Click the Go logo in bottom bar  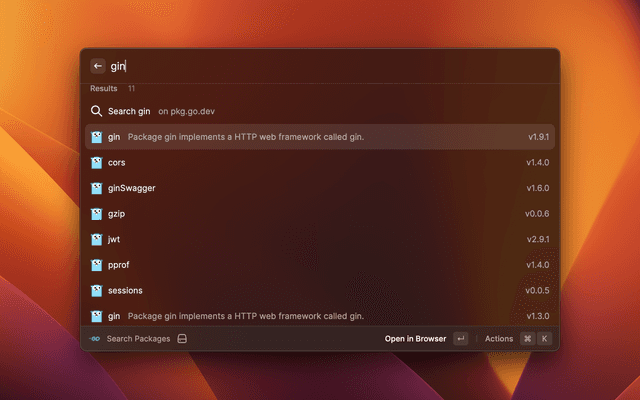pos(94,339)
